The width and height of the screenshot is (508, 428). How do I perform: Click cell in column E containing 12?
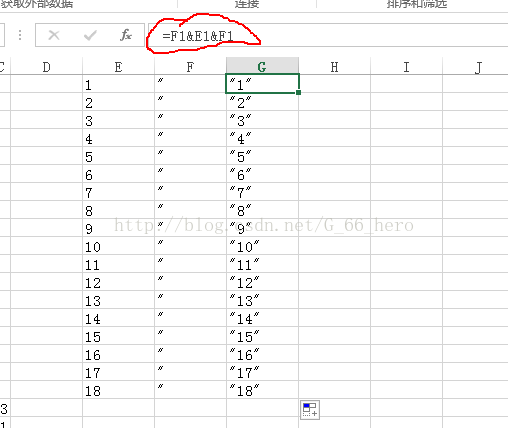pyautogui.click(x=118, y=282)
